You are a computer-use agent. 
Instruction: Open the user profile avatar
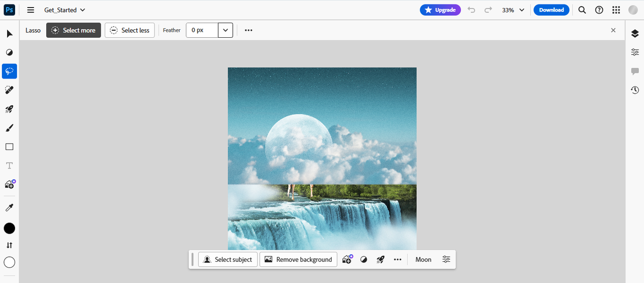tap(633, 10)
